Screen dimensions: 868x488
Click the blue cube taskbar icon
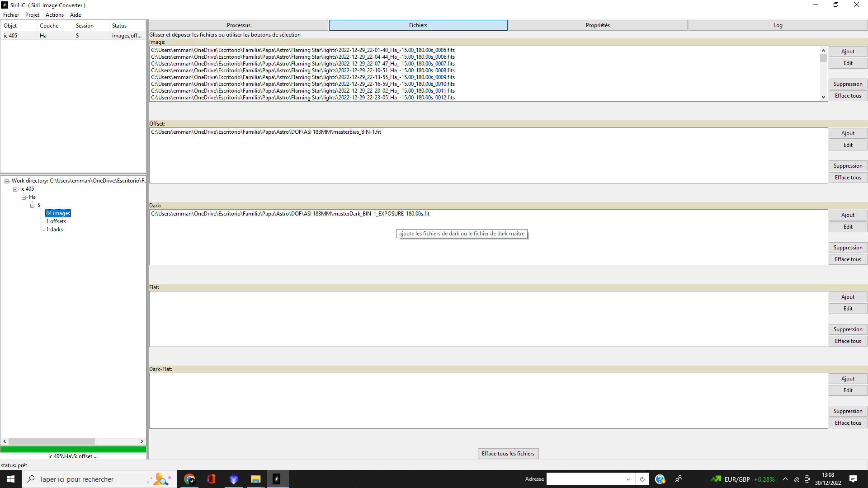coord(233,479)
